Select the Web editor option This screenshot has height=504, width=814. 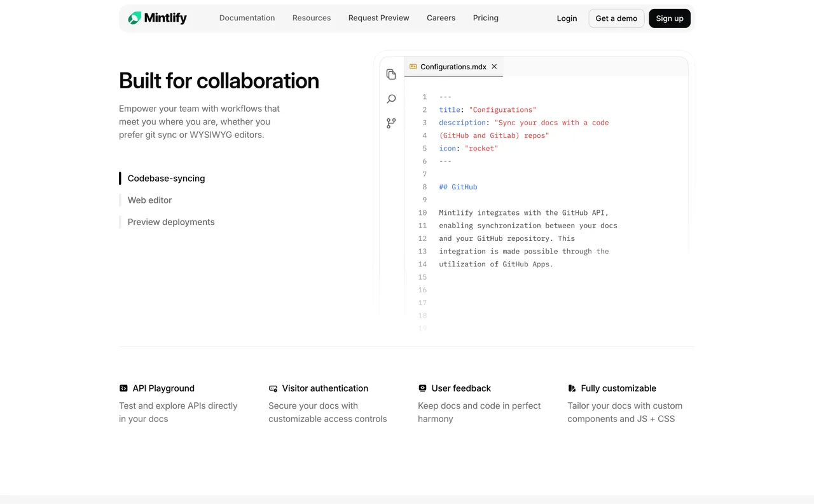(149, 200)
